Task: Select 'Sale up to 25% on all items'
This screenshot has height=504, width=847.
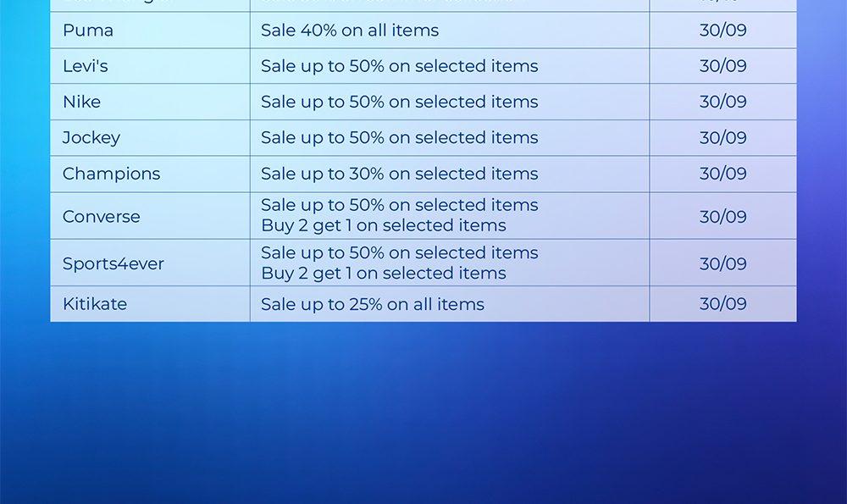Action: (x=373, y=304)
